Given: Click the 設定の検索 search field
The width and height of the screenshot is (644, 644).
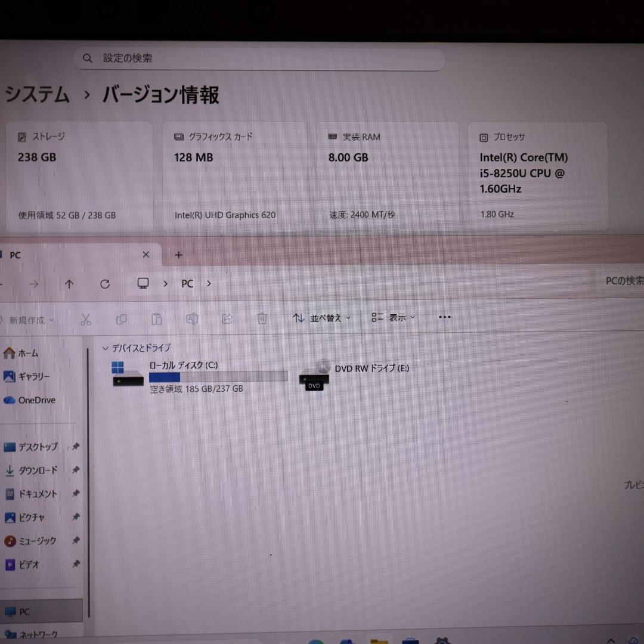Looking at the screenshot, I should pos(259,58).
